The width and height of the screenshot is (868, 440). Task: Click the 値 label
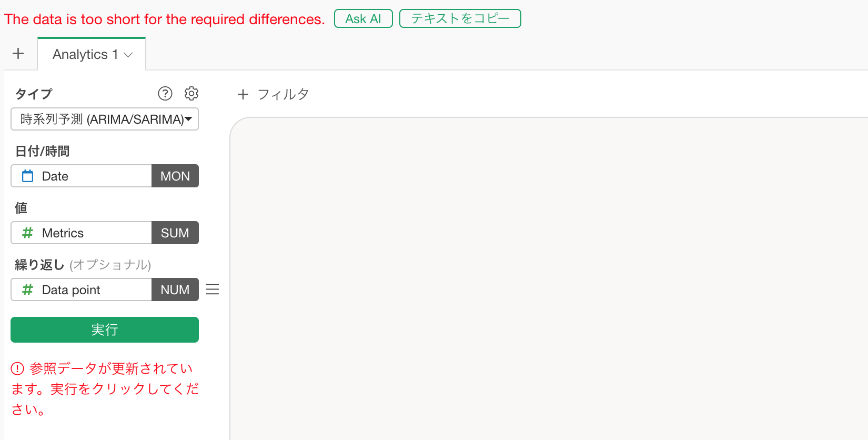click(x=21, y=208)
